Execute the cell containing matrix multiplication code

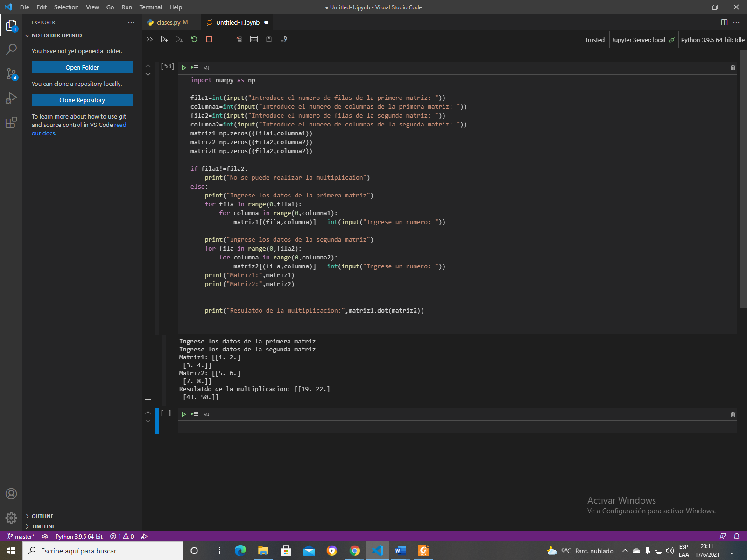183,67
